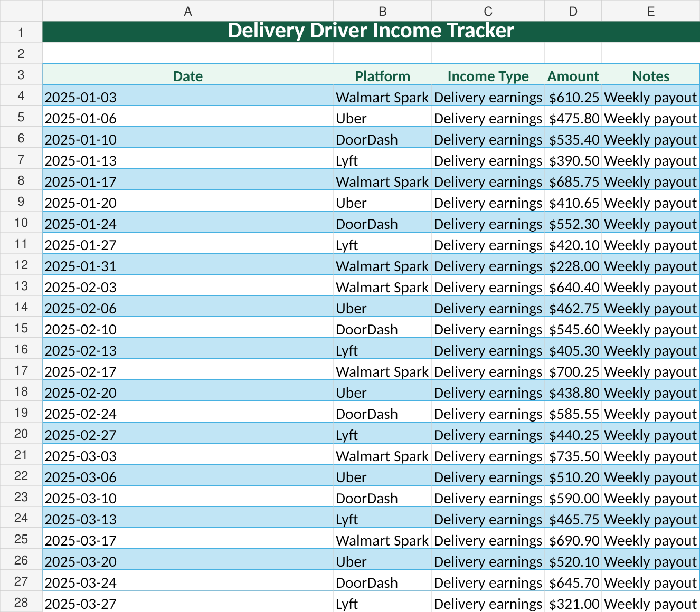Click date cell 2025-01-06
The image size is (700, 612).
(188, 117)
